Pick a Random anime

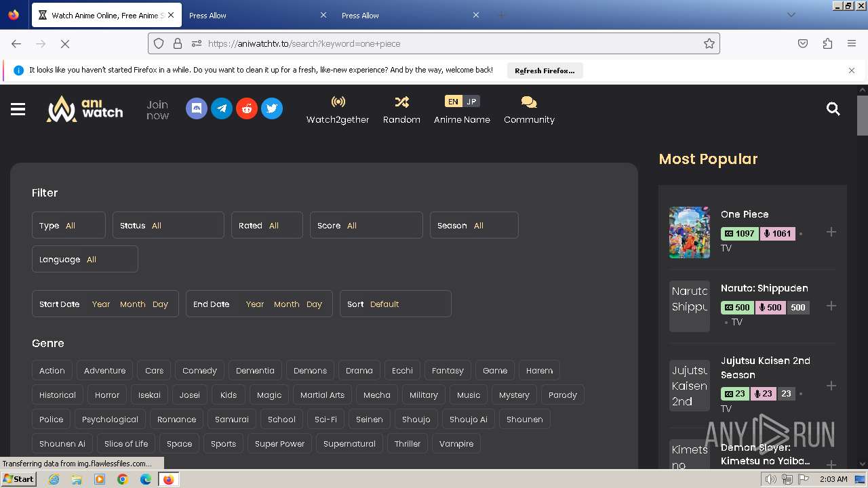[401, 110]
